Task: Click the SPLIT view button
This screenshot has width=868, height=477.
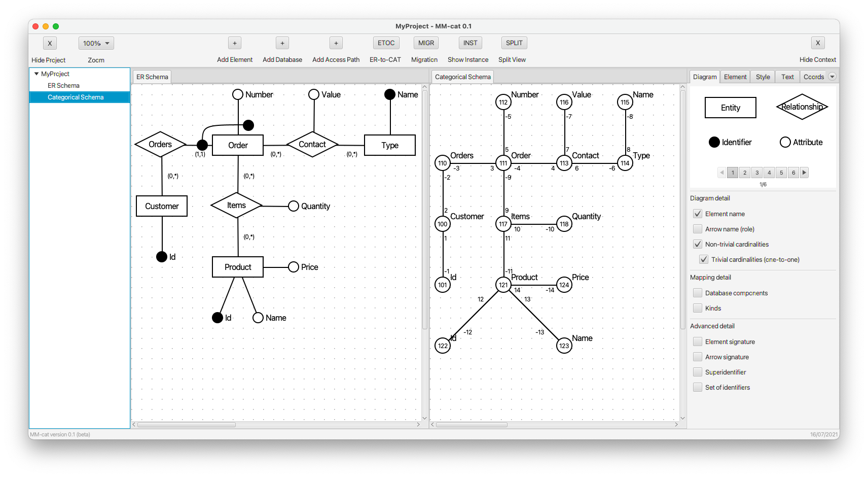Action: tap(514, 43)
